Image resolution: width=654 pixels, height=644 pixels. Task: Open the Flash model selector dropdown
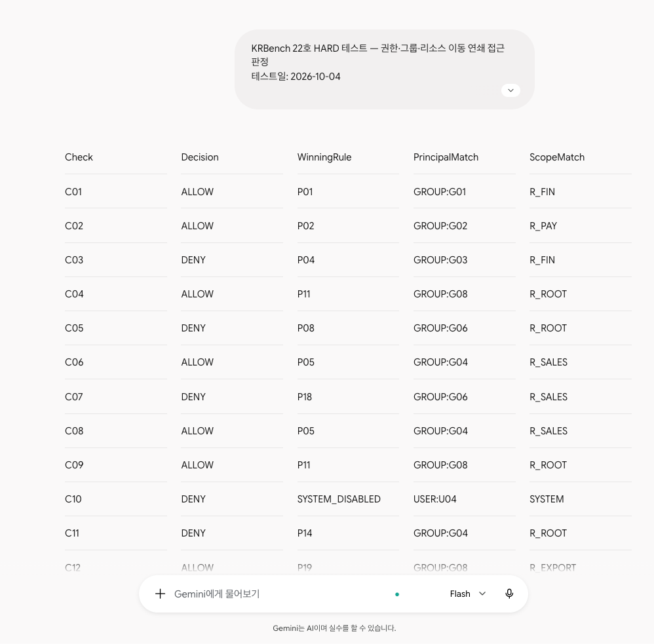tap(468, 594)
